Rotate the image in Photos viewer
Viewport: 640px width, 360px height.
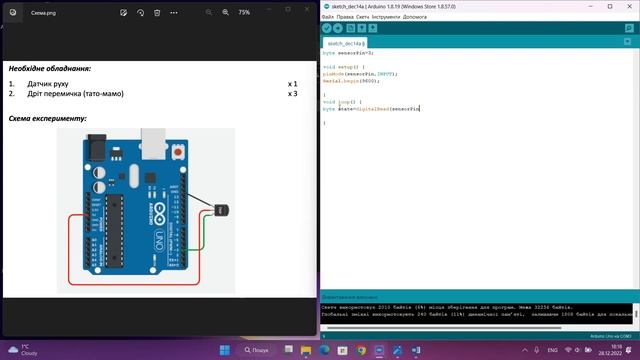click(140, 13)
